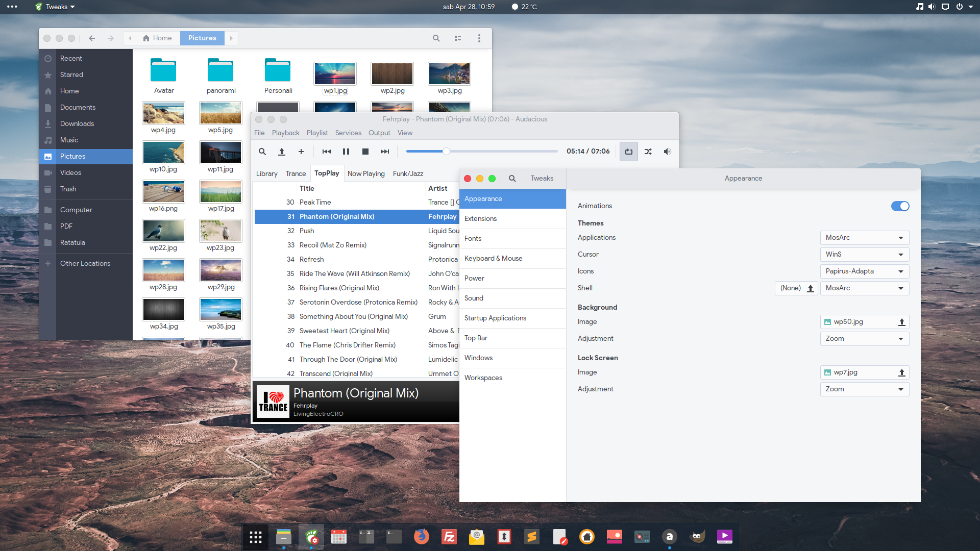The image size is (980, 551).
Task: Choose Lock Screen image wp7.jpg file button
Action: pos(865,372)
